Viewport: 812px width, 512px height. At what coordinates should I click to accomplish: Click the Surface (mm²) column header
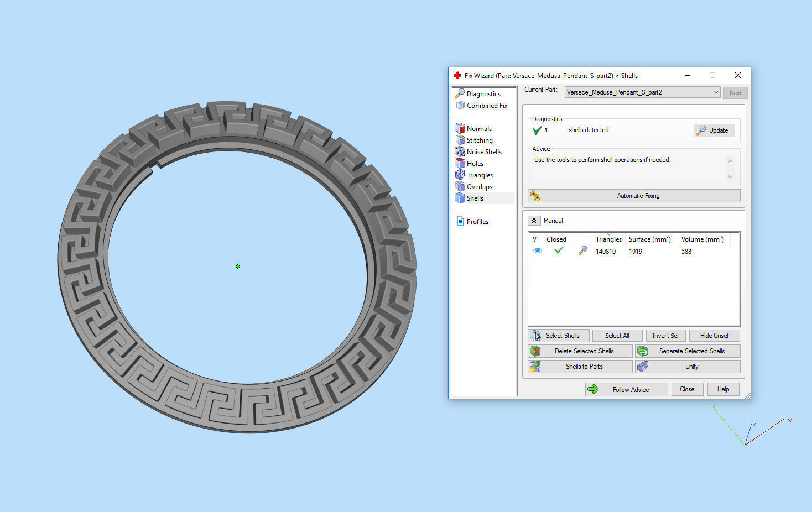point(649,239)
